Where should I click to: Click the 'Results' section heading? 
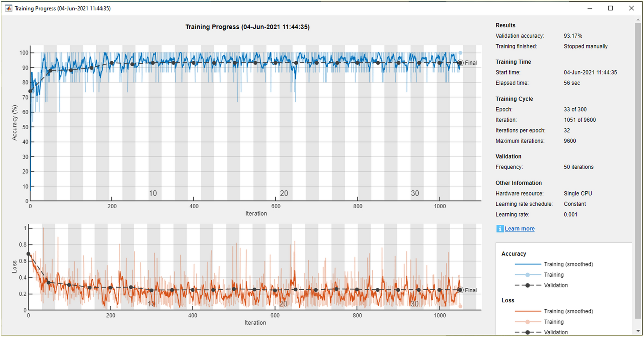coord(505,25)
